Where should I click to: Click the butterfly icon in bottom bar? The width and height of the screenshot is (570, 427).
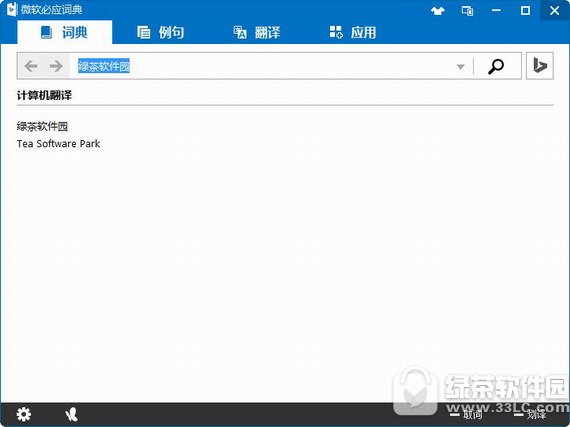71,414
